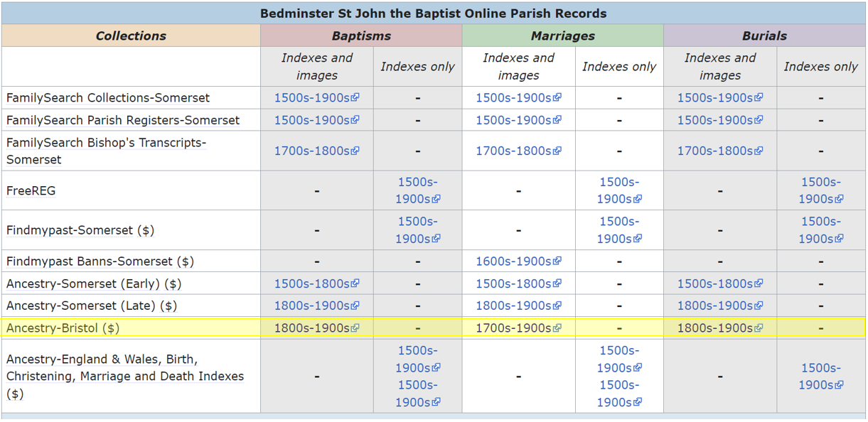This screenshot has width=868, height=422.
Task: Select the 'Findmypast Banns-Somerset ($)' row label
Action: point(100,261)
